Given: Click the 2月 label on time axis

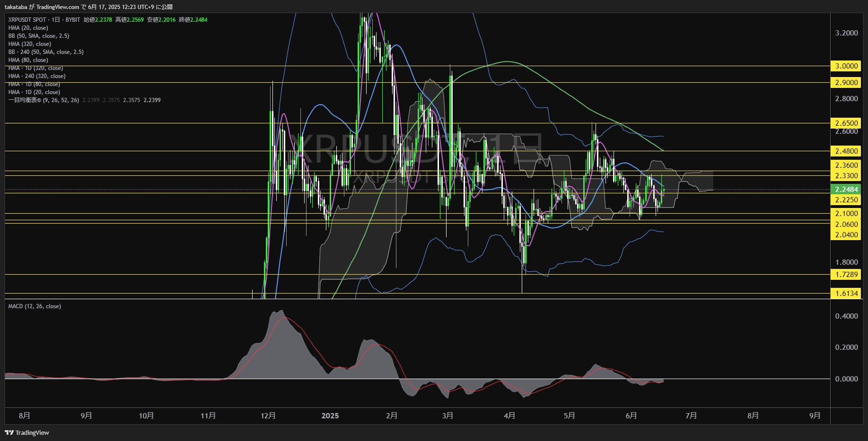Looking at the screenshot, I should click(392, 416).
